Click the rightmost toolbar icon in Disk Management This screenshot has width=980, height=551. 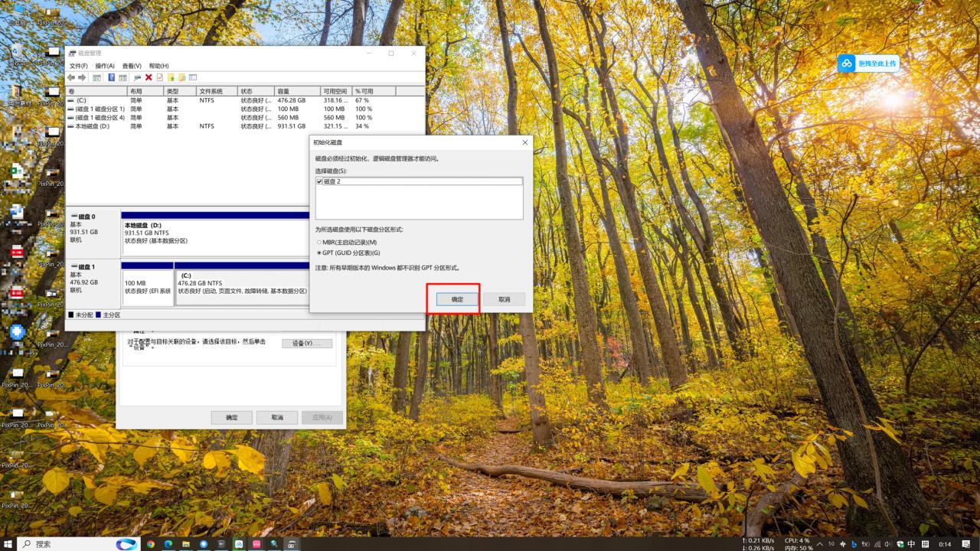click(193, 77)
